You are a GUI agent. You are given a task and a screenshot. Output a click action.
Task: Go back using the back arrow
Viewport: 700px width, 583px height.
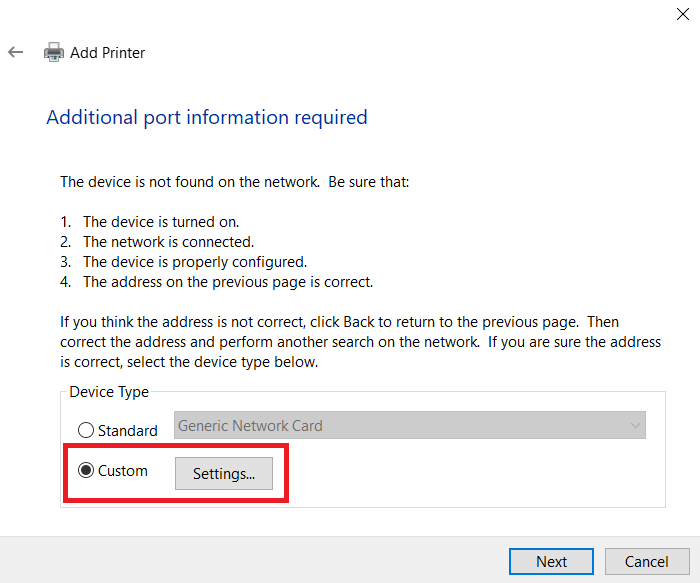(x=15, y=52)
